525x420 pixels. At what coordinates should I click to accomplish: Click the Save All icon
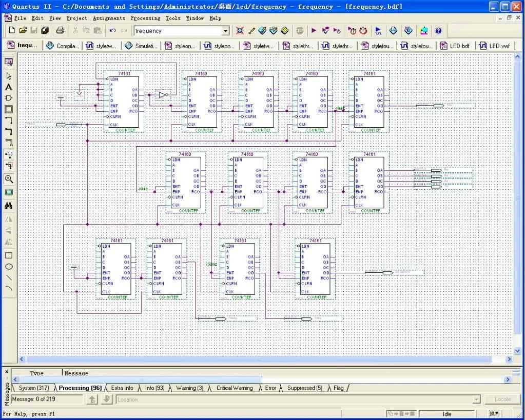[45, 30]
